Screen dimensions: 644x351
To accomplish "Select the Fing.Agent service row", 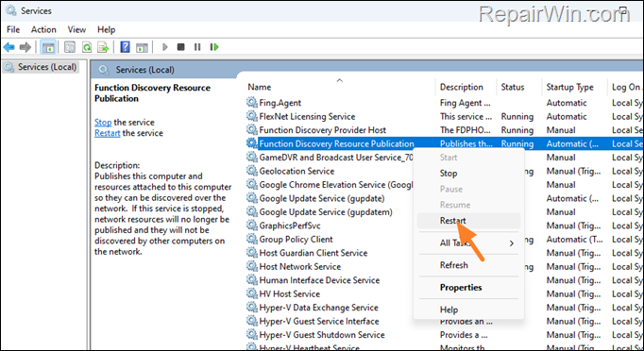I will point(445,103).
